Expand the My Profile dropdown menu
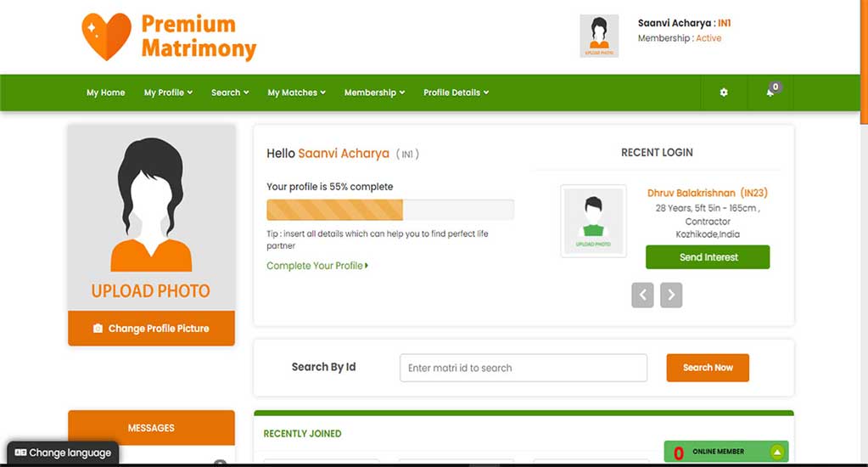The height and width of the screenshot is (467, 868). pyautogui.click(x=168, y=93)
